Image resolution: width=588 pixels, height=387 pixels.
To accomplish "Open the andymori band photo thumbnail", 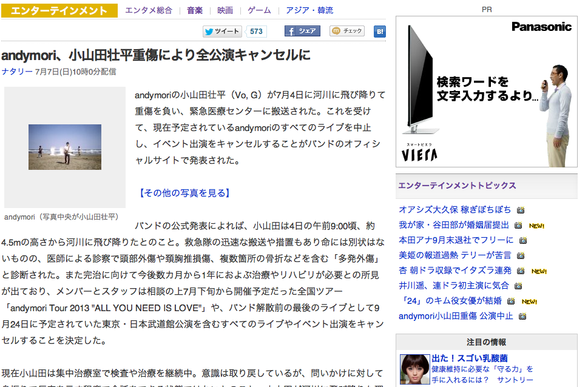I will tap(65, 147).
